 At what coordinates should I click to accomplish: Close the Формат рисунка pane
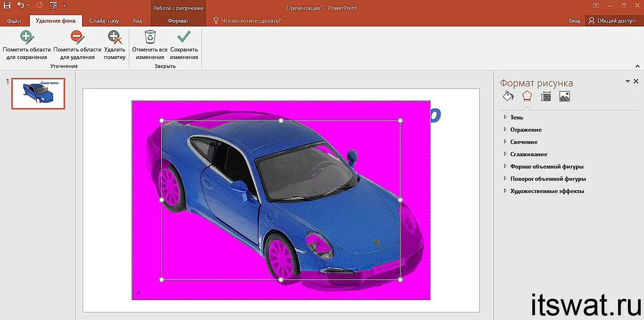pos(636,81)
